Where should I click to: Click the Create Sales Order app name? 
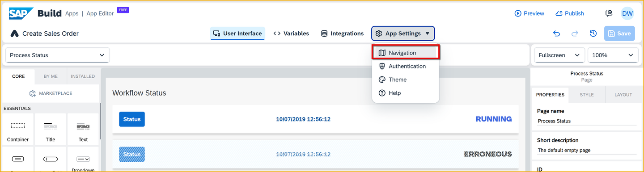coord(51,34)
